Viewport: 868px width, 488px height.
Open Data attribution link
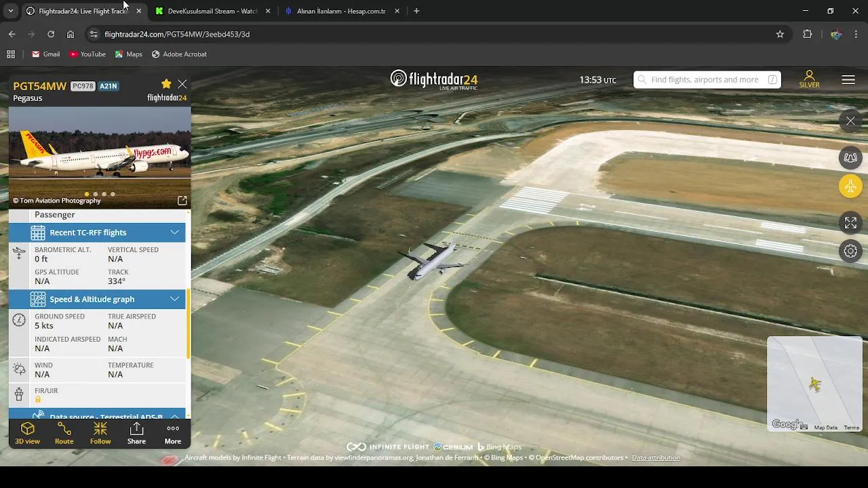[656, 457]
